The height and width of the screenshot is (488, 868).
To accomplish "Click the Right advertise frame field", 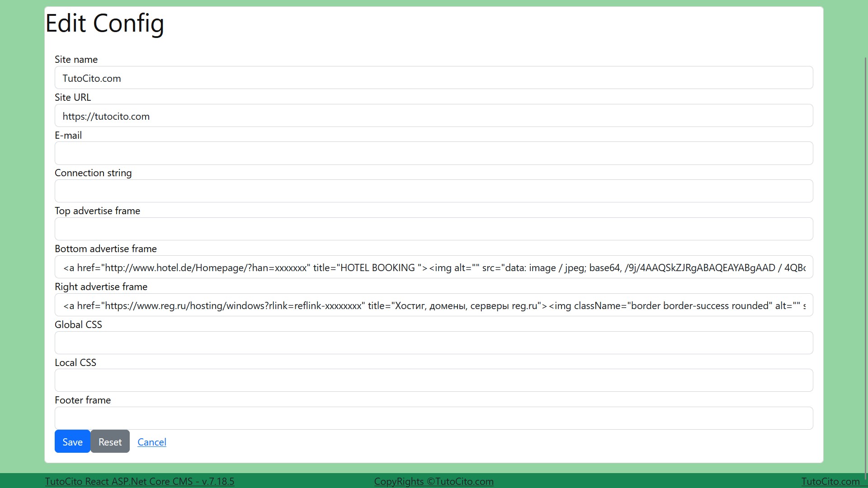I will tap(434, 305).
